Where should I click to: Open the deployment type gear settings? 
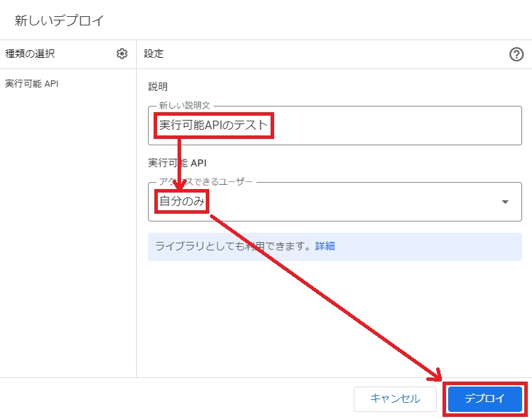click(122, 54)
